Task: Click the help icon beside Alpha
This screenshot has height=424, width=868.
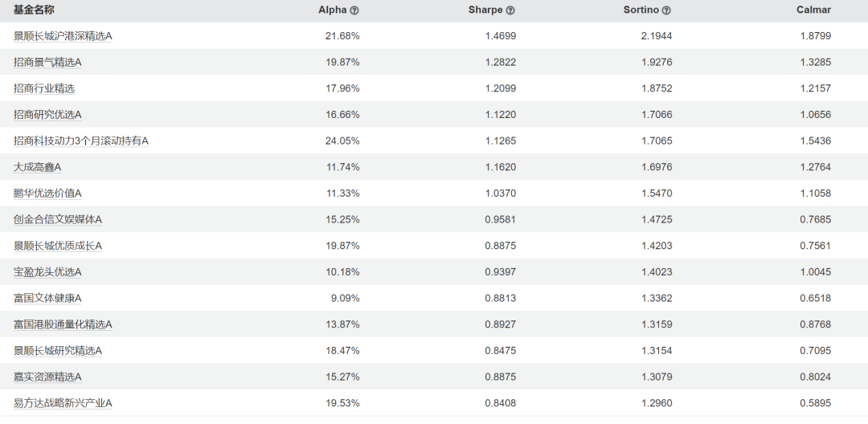Action: coord(354,10)
